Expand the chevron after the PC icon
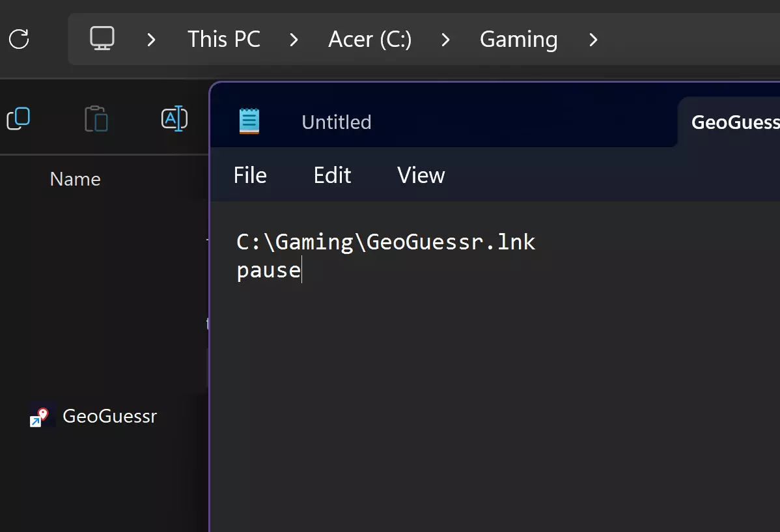 coord(151,40)
